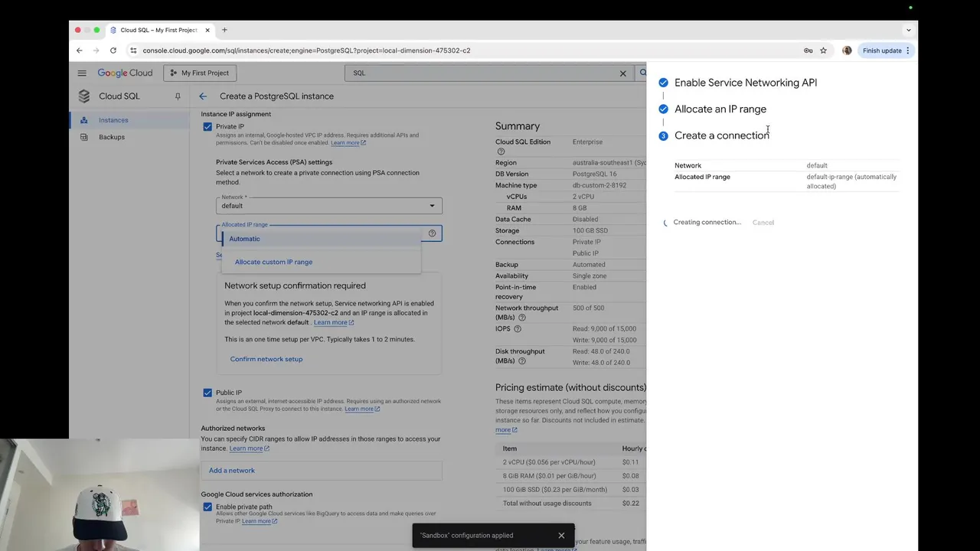Expand the Network default dropdown

(x=329, y=205)
